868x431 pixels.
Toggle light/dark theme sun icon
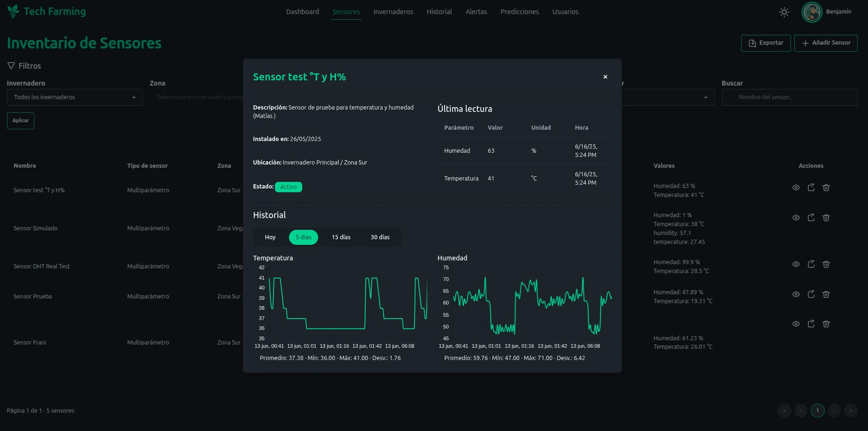(784, 12)
